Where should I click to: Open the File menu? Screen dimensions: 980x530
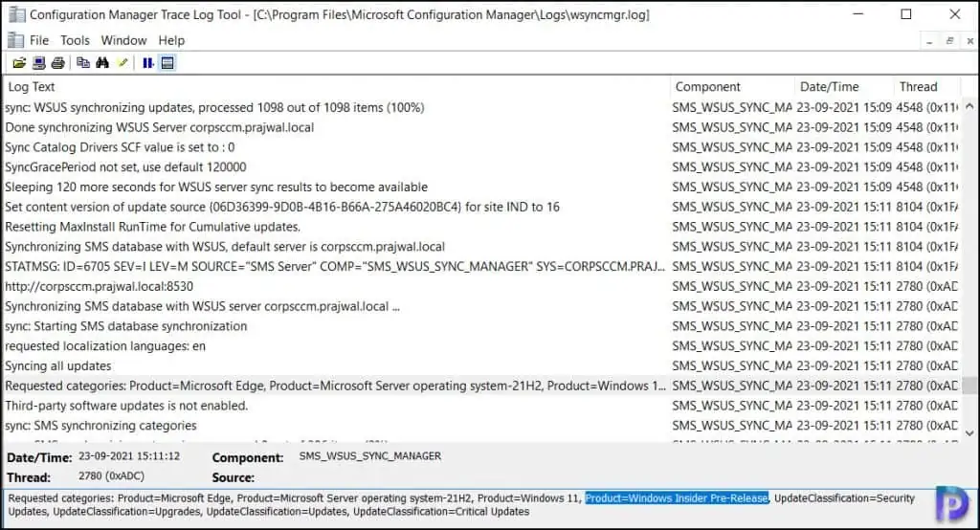[38, 40]
